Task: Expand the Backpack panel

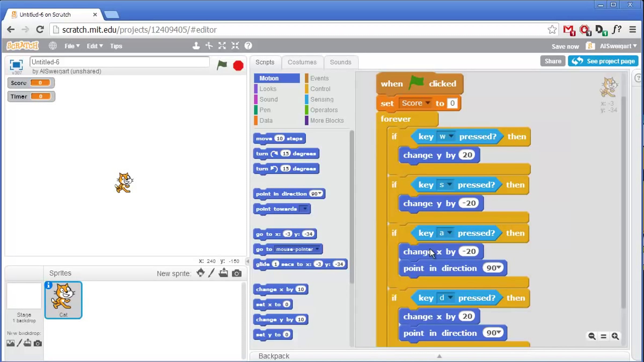Action: click(x=439, y=356)
